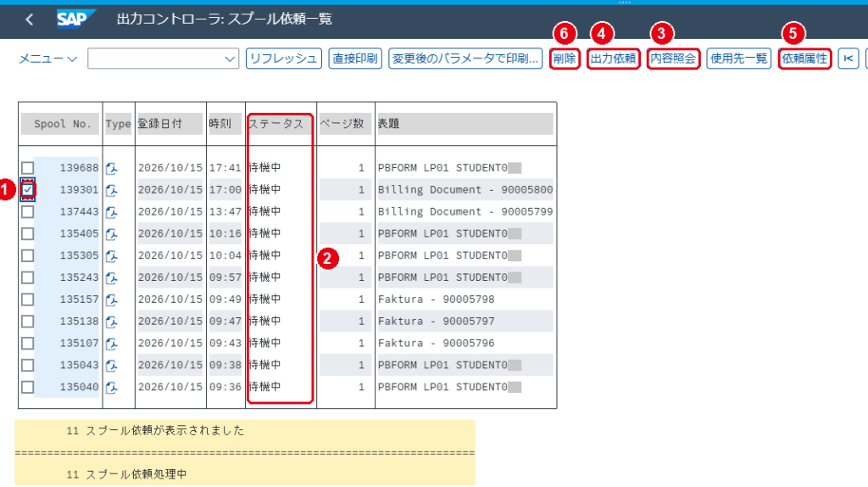Open PDF type icon for spool 135107

[x=112, y=344]
